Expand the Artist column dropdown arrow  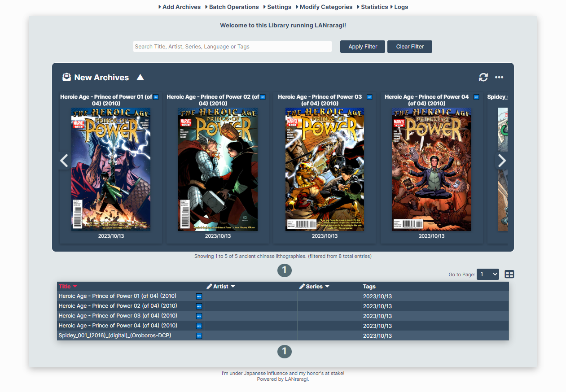[233, 287]
